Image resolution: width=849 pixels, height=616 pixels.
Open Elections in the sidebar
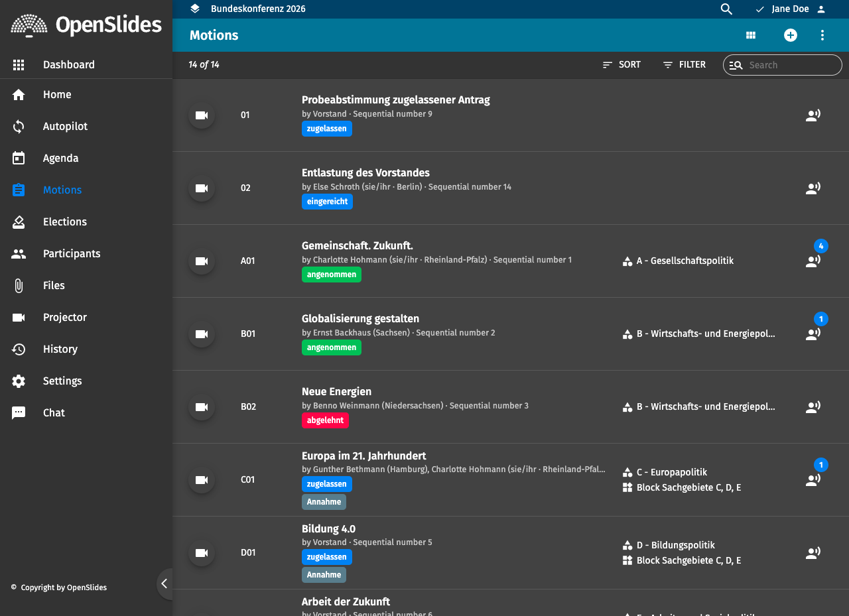pyautogui.click(x=86, y=222)
